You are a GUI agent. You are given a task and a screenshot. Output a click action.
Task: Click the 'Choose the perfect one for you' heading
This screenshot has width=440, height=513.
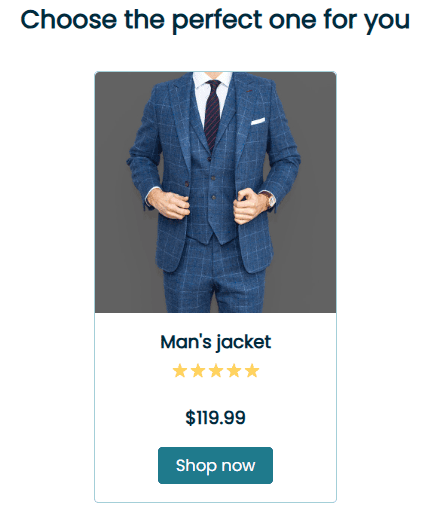[215, 20]
